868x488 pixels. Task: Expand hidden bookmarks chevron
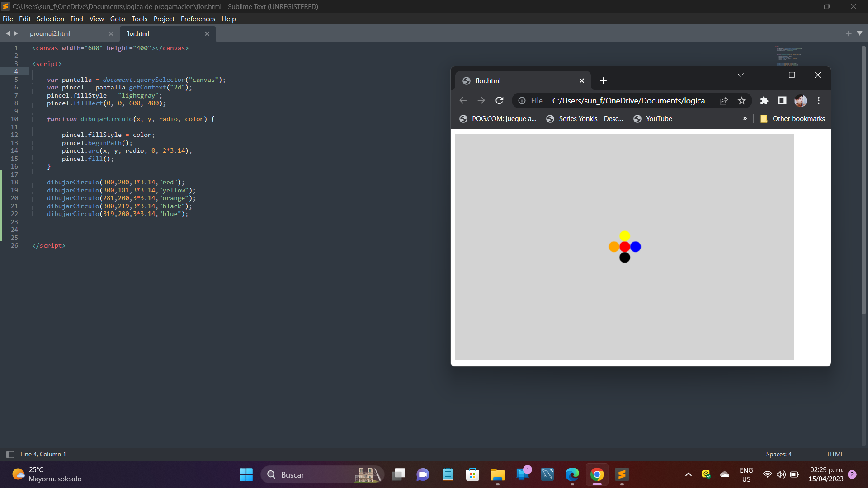click(745, 119)
